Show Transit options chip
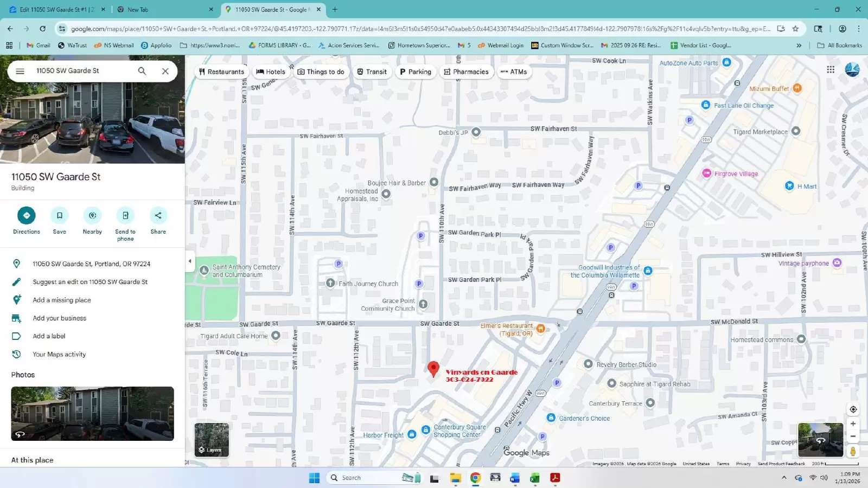Screen dimensions: 868x488 (372, 72)
